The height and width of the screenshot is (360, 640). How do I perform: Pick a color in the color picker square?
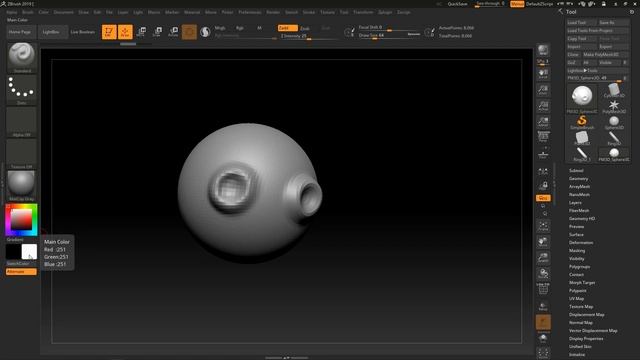[21, 220]
